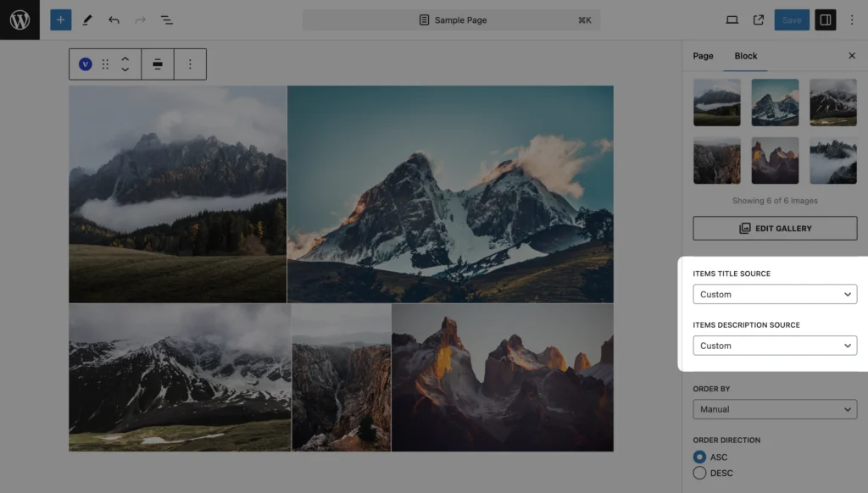Open block toolbar more options

coord(190,64)
